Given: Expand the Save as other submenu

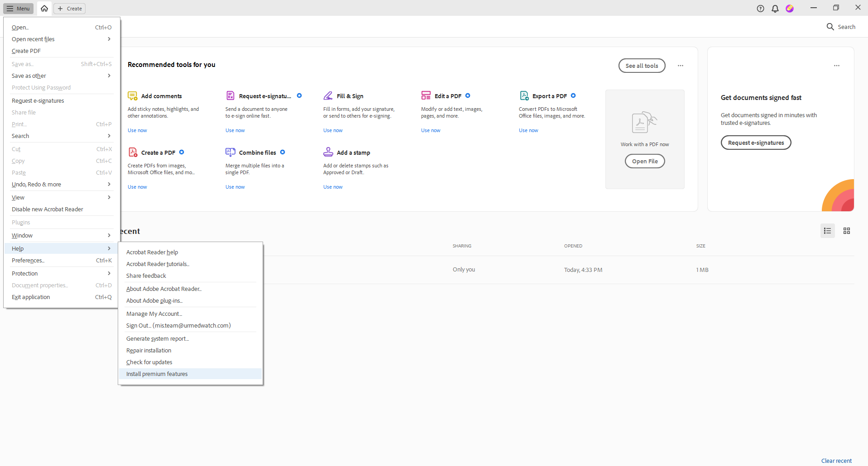Looking at the screenshot, I should [x=29, y=76].
